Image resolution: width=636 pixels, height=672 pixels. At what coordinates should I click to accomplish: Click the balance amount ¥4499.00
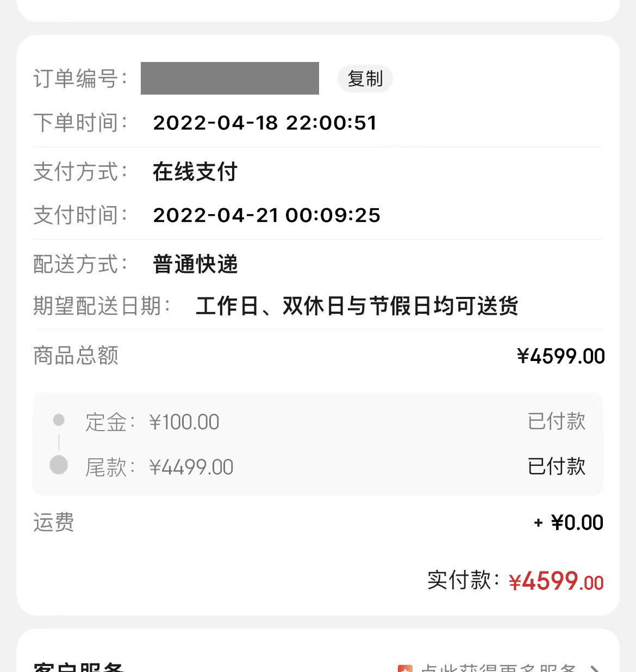pyautogui.click(x=191, y=467)
